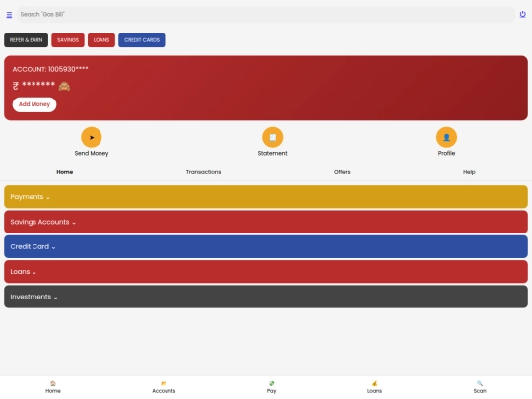Toggle balance visibility monkey icon
532x399 pixels.
click(x=64, y=86)
